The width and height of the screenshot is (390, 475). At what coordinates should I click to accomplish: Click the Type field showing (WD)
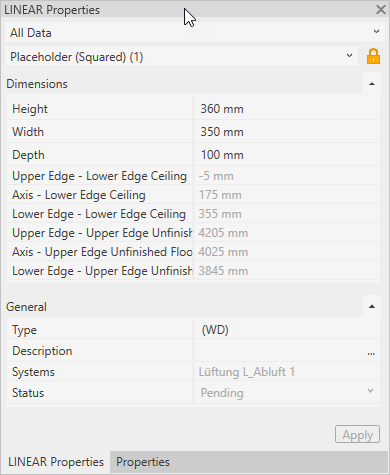point(287,330)
